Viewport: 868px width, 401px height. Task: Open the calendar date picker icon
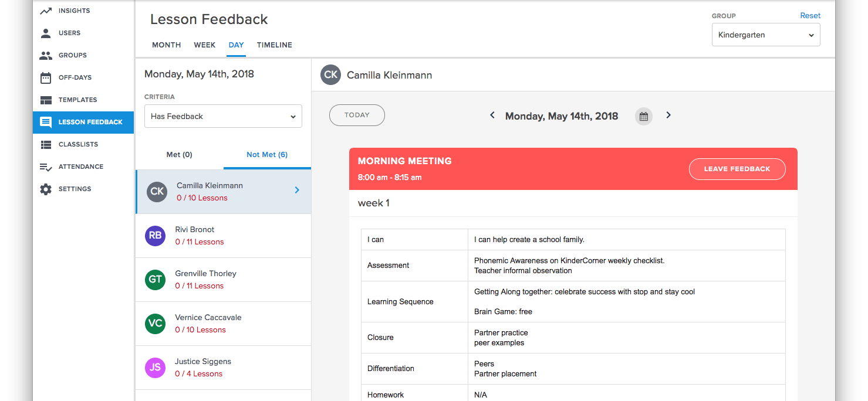644,116
